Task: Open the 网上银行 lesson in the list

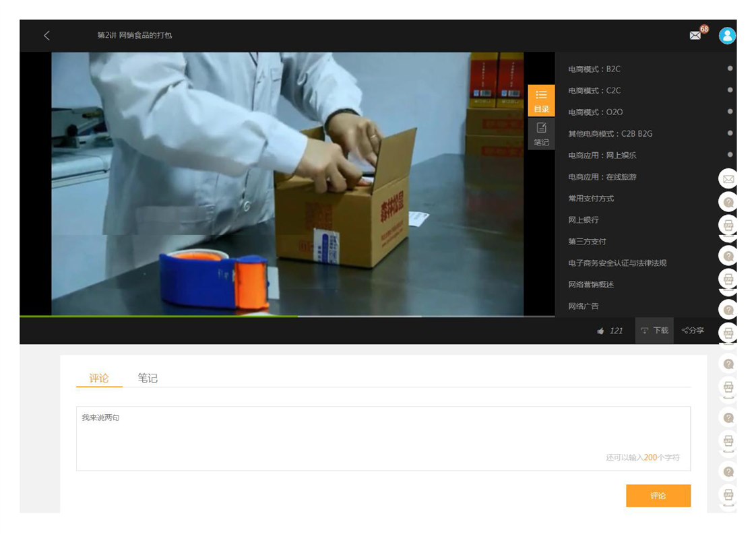Action: click(x=584, y=220)
